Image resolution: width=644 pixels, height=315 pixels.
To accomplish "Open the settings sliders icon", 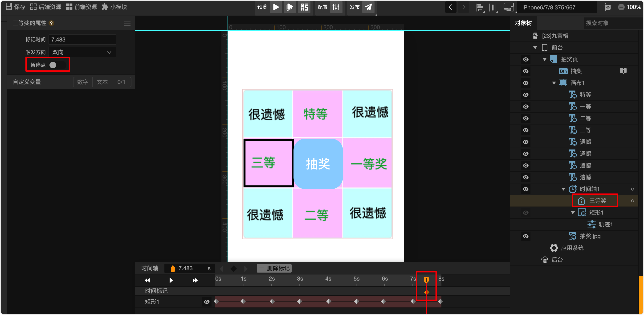I will (x=336, y=7).
